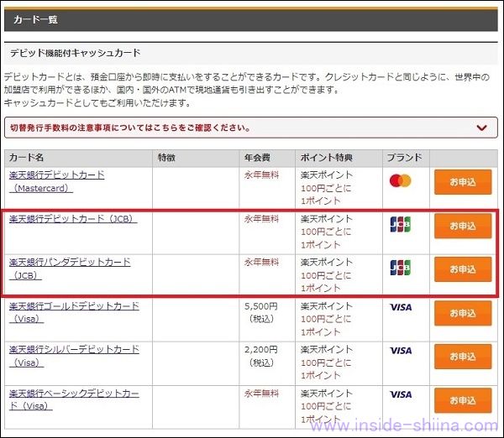Click 永年無料 in ベーシックデビットカード row
Image resolution: width=504 pixels, height=438 pixels.
point(261,394)
